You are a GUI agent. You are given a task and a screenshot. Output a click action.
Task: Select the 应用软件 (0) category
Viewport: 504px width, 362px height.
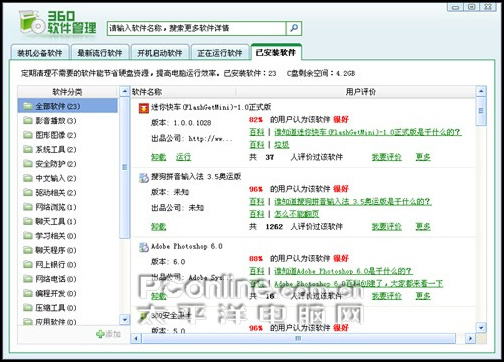click(x=68, y=321)
